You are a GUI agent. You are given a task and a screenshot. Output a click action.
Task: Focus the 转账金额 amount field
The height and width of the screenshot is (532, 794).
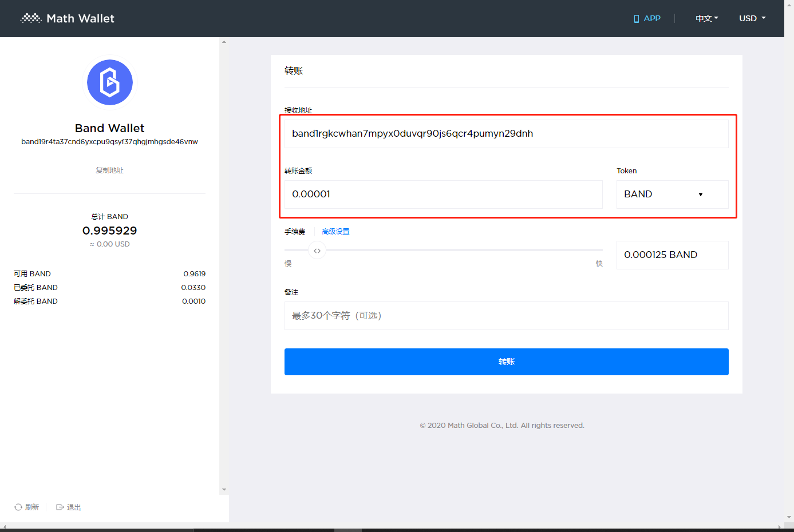coord(443,194)
